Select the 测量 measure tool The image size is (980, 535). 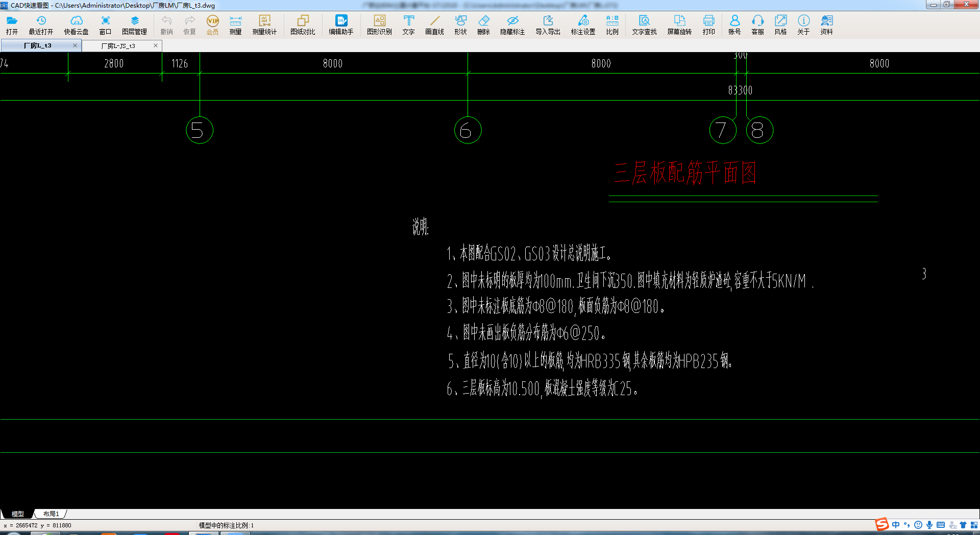click(x=235, y=25)
